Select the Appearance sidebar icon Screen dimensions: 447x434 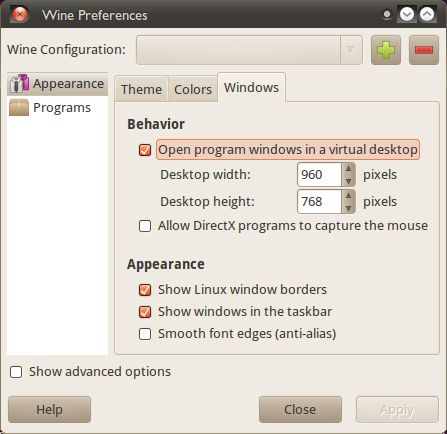click(x=19, y=84)
